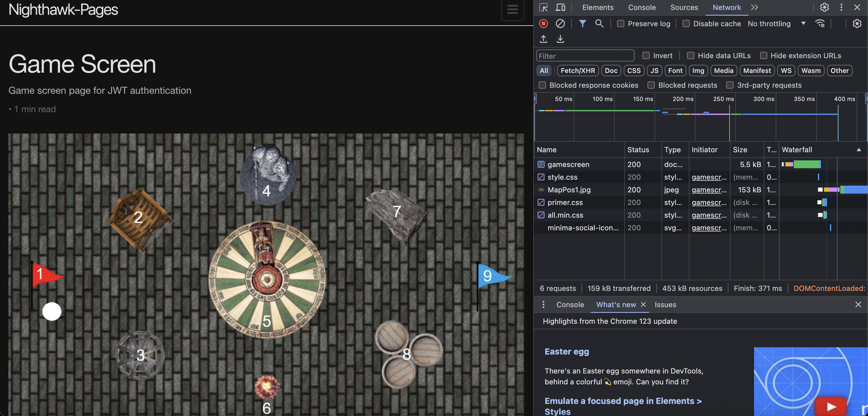The image size is (868, 416).
Task: Toggle the network filter funnel icon
Action: pyautogui.click(x=582, y=24)
